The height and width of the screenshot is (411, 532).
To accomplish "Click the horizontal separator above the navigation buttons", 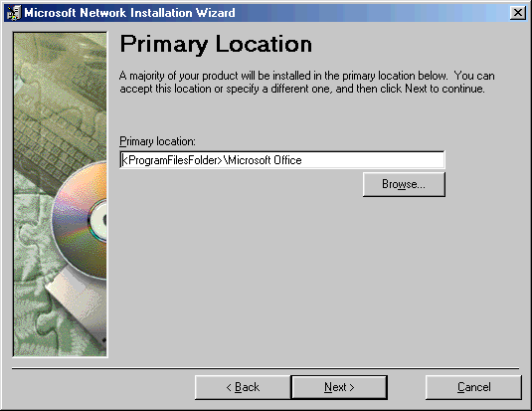I will coord(266,368).
